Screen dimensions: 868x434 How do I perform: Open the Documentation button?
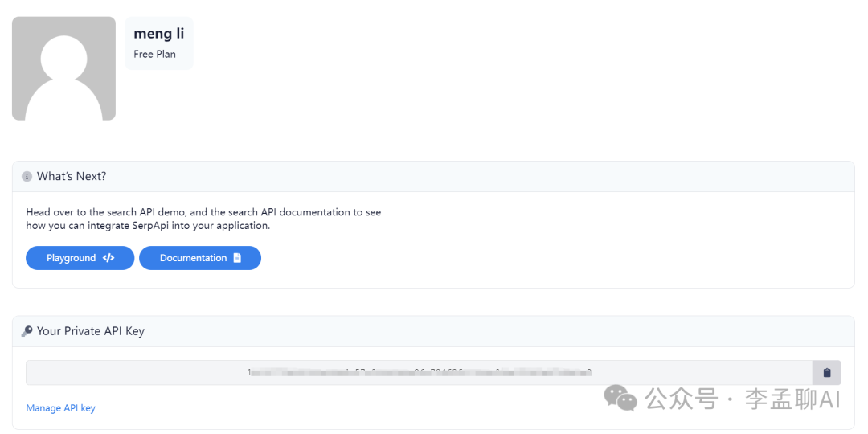(x=200, y=258)
